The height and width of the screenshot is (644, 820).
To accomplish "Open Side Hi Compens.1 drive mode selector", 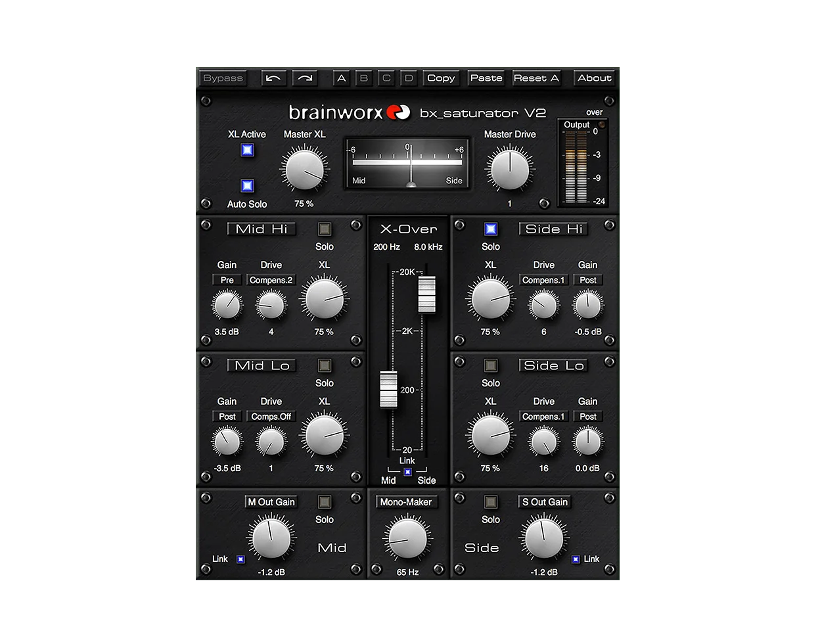I will coord(543,280).
